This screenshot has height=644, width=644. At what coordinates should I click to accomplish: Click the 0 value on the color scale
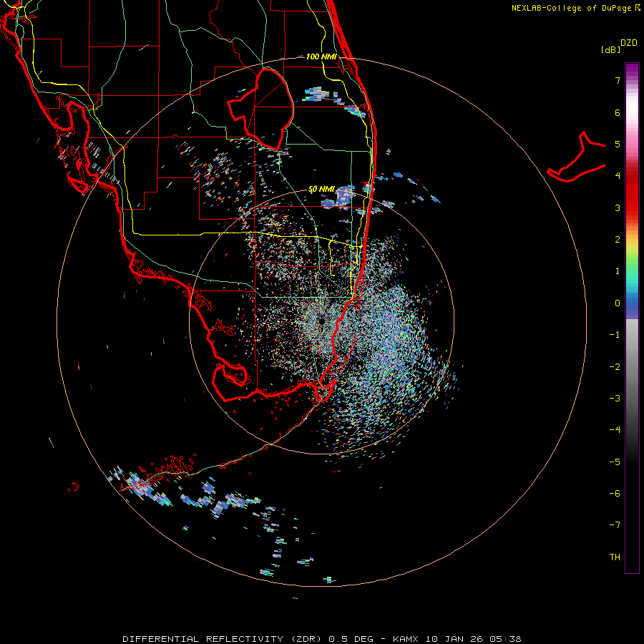618,303
